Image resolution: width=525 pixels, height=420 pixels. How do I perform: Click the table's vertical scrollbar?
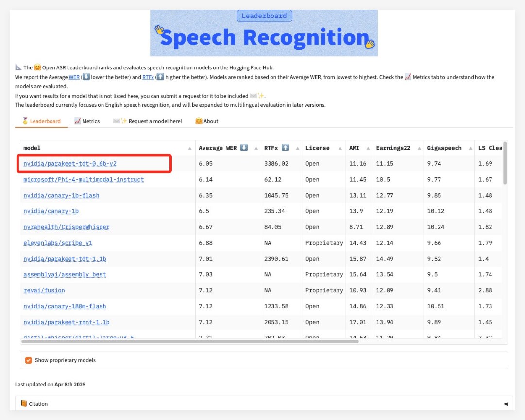(505, 163)
